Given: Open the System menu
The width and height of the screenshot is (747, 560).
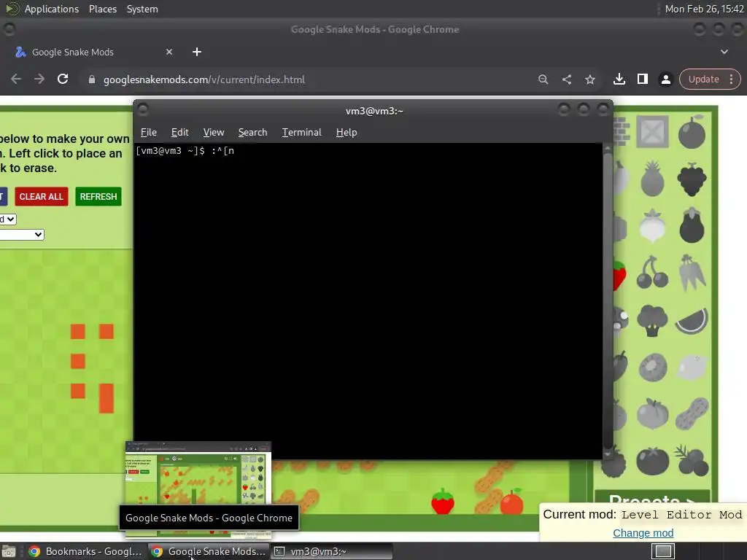Looking at the screenshot, I should [142, 9].
